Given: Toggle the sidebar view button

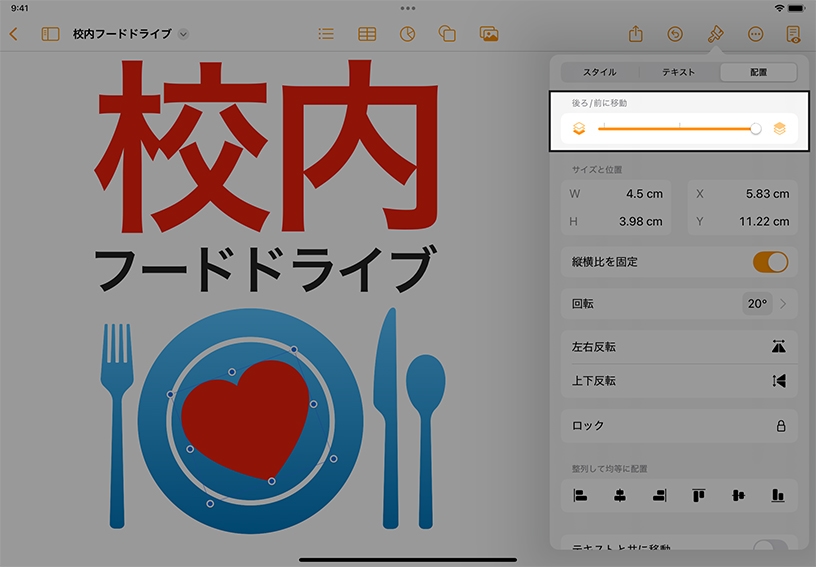Looking at the screenshot, I should [50, 34].
